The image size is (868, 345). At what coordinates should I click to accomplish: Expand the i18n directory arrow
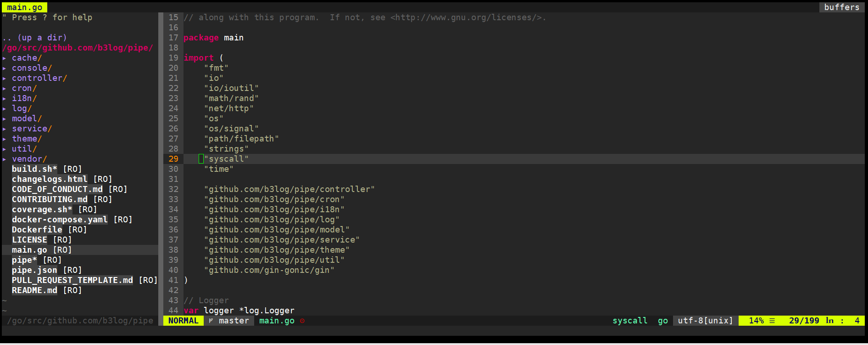coord(5,99)
